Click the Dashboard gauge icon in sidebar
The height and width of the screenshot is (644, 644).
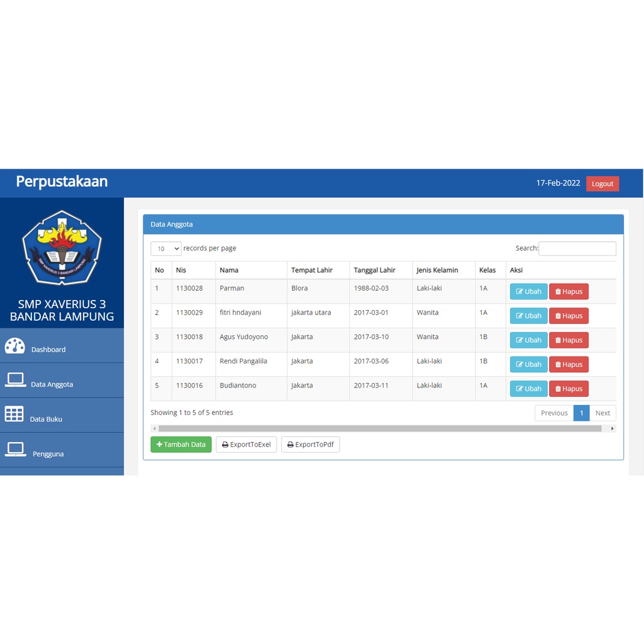point(15,346)
